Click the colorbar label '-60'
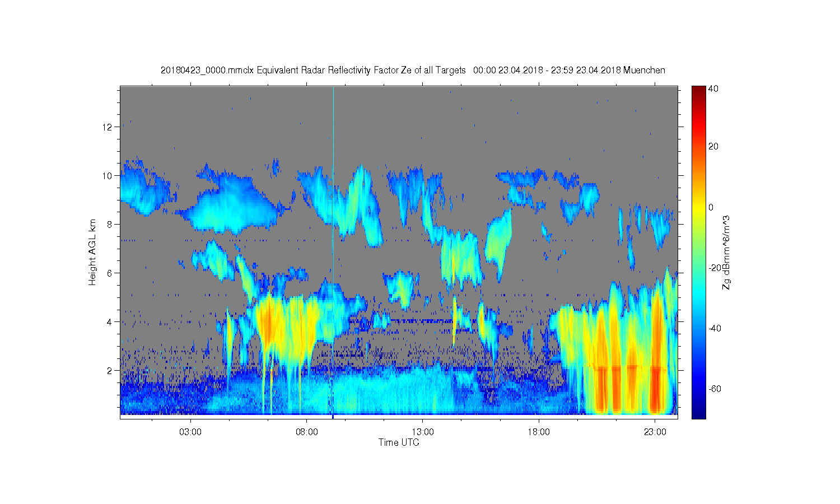 715,389
